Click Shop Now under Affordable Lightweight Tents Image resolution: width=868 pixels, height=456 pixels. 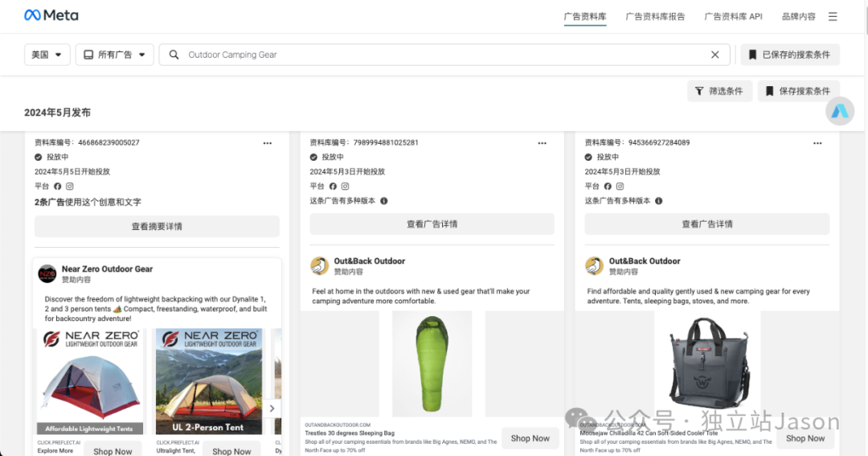tap(113, 450)
